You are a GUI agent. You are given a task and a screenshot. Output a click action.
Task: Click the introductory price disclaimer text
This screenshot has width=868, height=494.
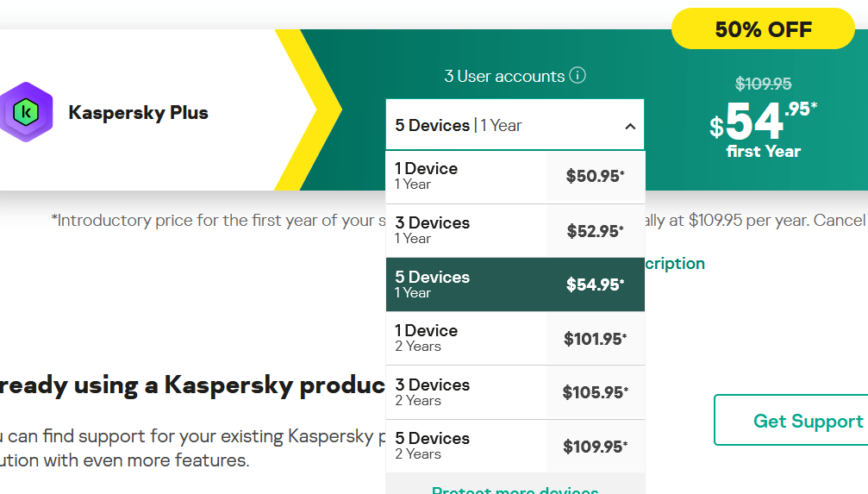(215, 221)
